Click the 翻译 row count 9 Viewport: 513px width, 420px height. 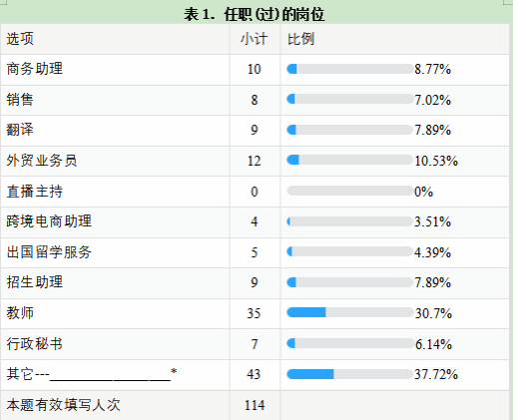tap(255, 130)
